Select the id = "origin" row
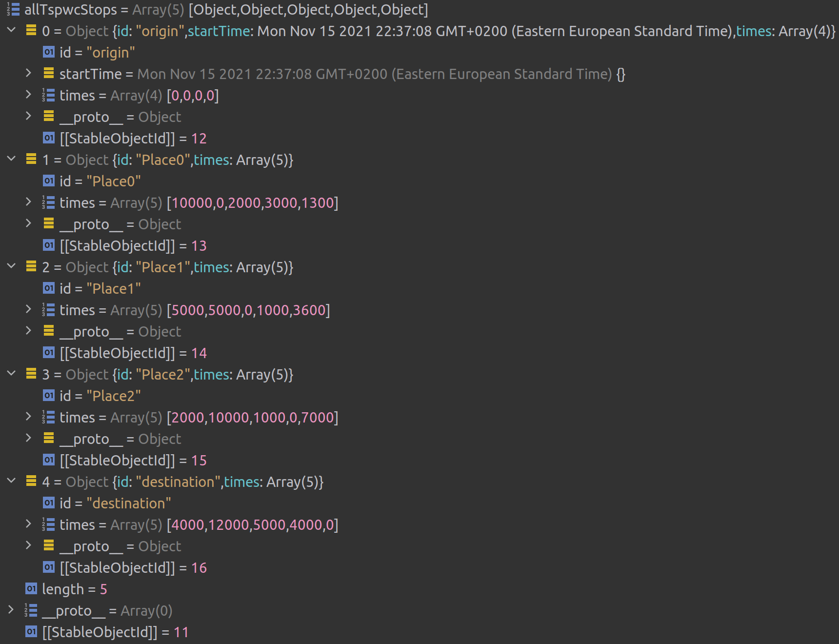Image resolution: width=839 pixels, height=644 pixels. 419,52
